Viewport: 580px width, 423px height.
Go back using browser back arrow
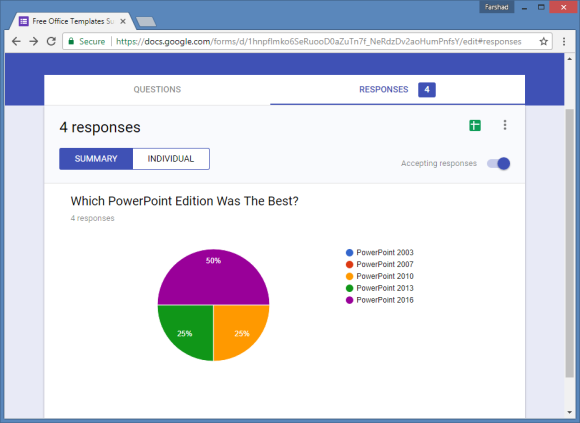16,41
